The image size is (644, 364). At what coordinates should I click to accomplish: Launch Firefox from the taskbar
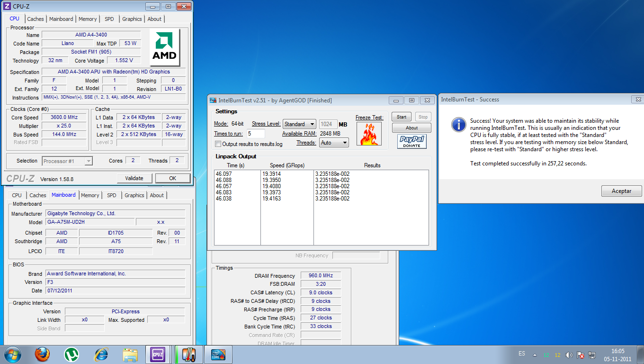point(42,355)
